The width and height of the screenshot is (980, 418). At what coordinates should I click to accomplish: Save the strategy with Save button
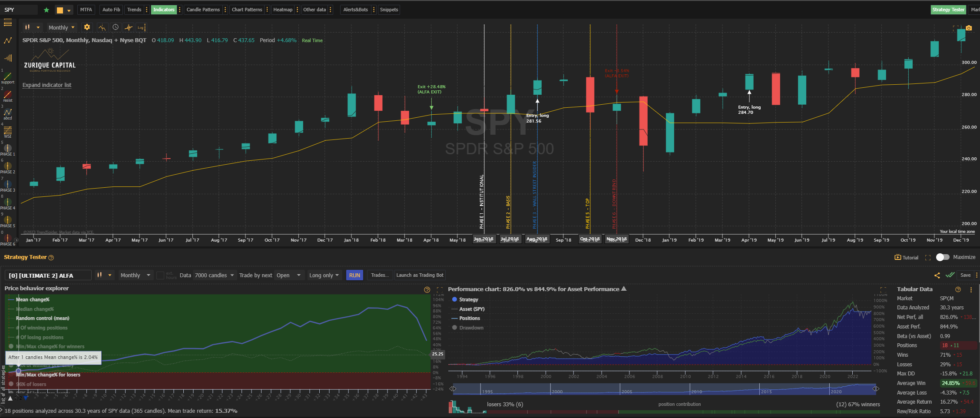pos(965,275)
